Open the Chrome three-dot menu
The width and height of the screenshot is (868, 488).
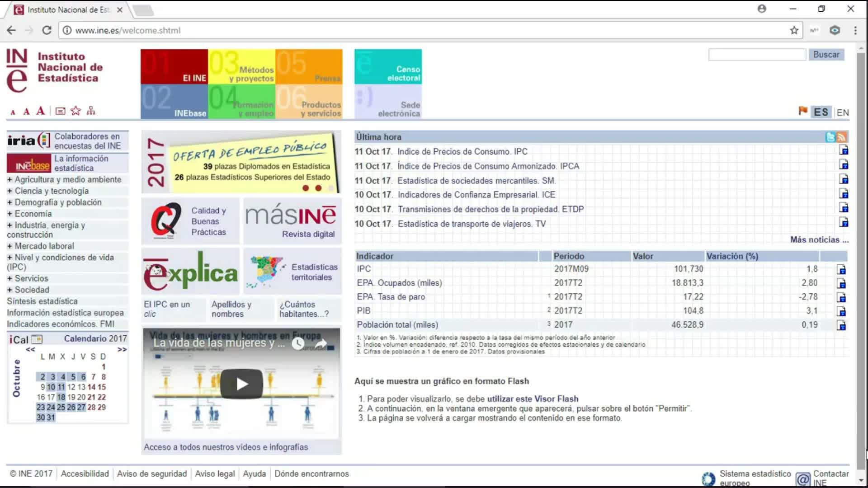tap(855, 30)
